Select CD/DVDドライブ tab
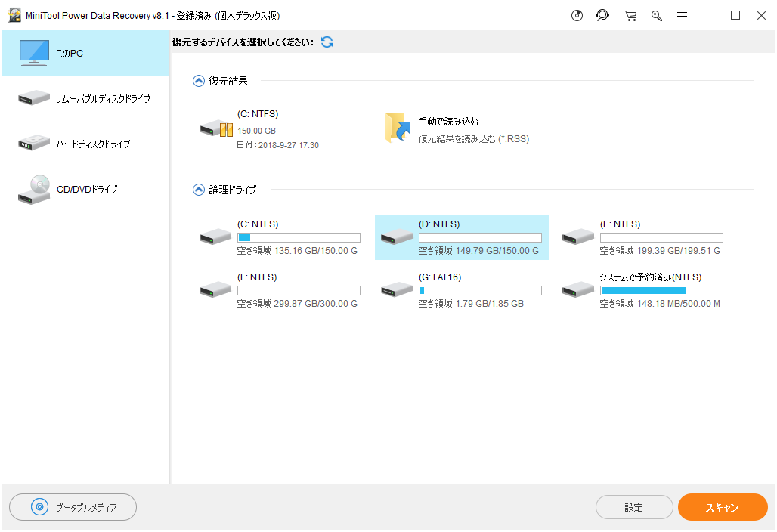The image size is (777, 532). pyautogui.click(x=85, y=189)
